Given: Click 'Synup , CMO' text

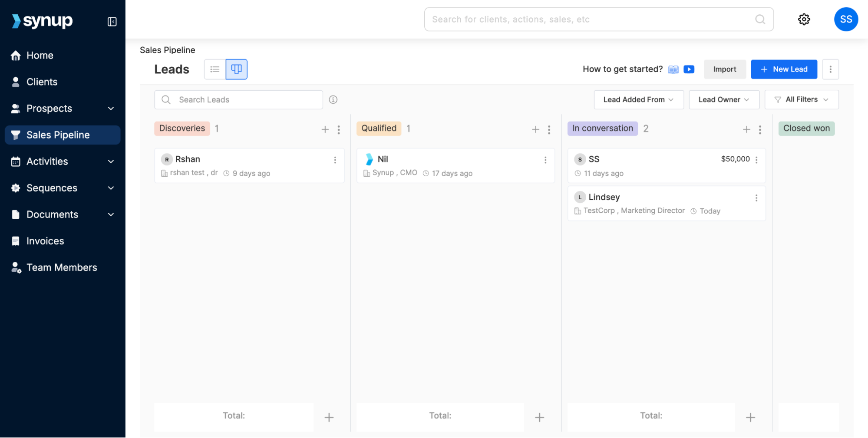Looking at the screenshot, I should [395, 173].
